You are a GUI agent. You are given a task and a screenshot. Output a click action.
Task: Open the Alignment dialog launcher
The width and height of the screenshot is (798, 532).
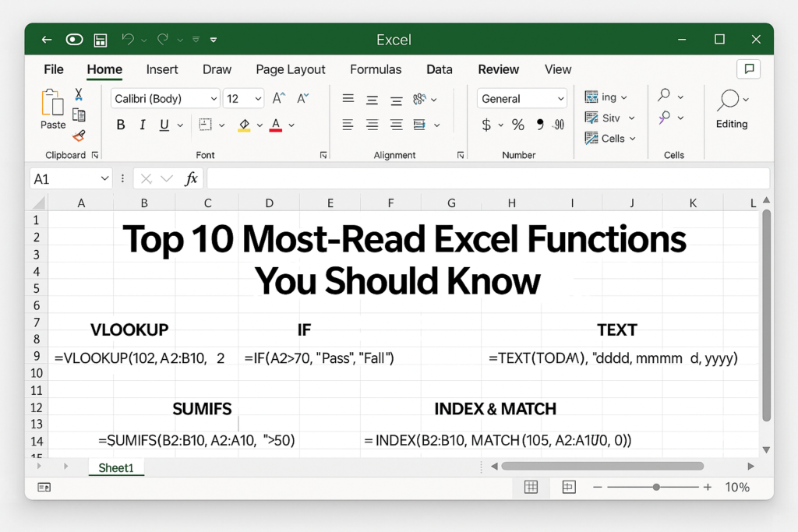point(461,155)
